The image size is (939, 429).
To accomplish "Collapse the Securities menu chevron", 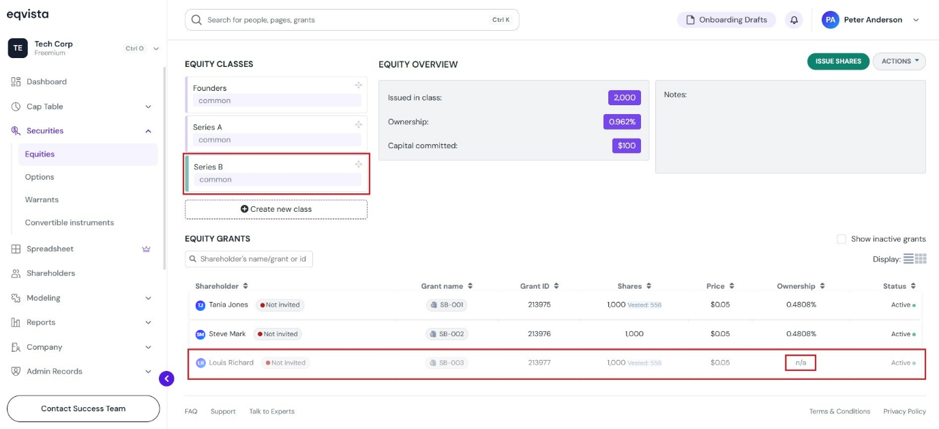I will [x=149, y=131].
